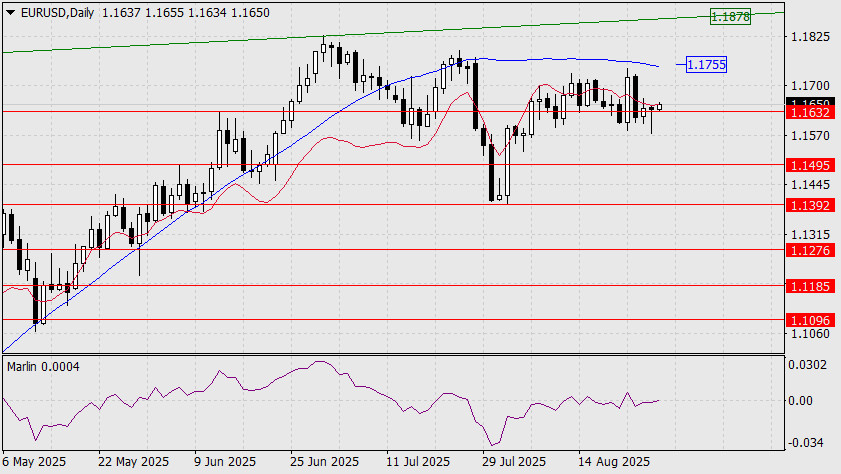Click the Marlin 0.0004 indicator label
841x474 pixels.
(43, 367)
